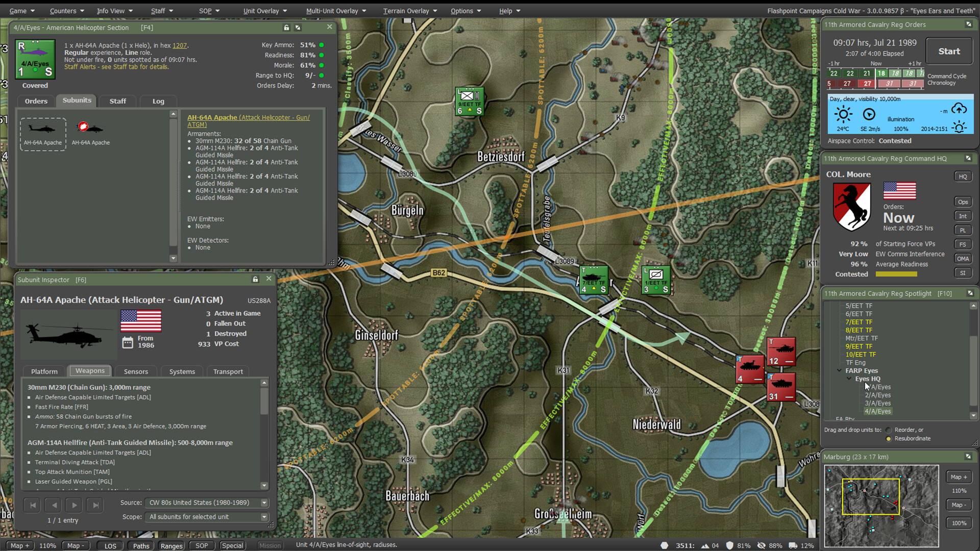Click the supply truck icon in the status bar
980x551 pixels.
click(x=793, y=545)
